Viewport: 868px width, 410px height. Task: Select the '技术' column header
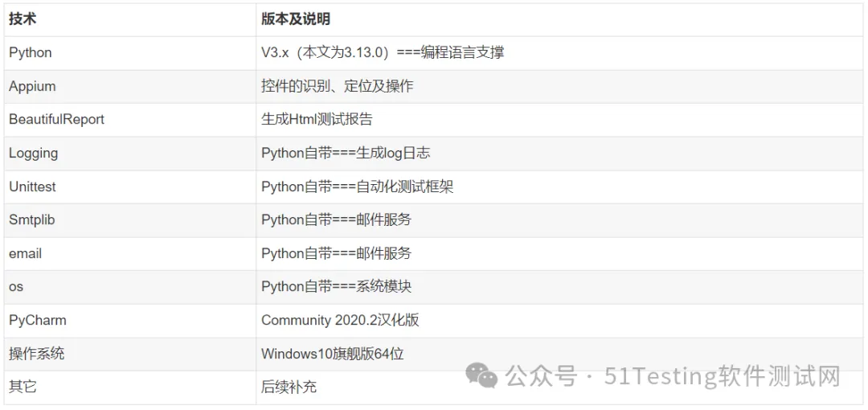pyautogui.click(x=129, y=19)
